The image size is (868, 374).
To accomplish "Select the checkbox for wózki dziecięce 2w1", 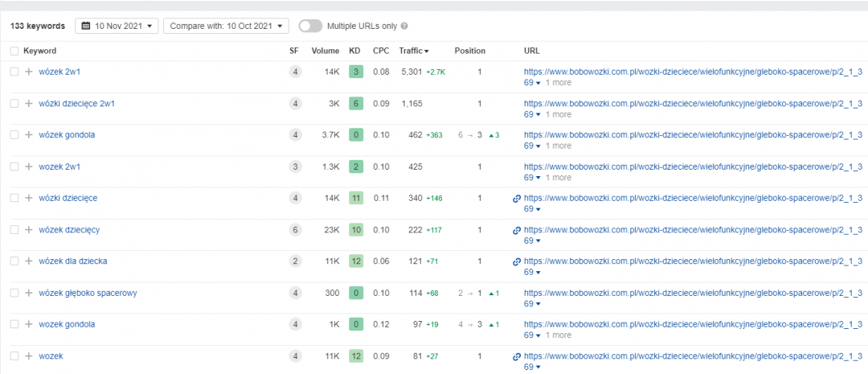I will point(14,104).
